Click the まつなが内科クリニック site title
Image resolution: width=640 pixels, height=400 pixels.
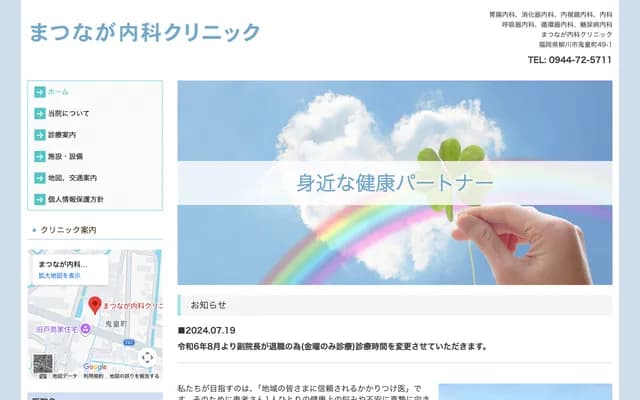145,32
